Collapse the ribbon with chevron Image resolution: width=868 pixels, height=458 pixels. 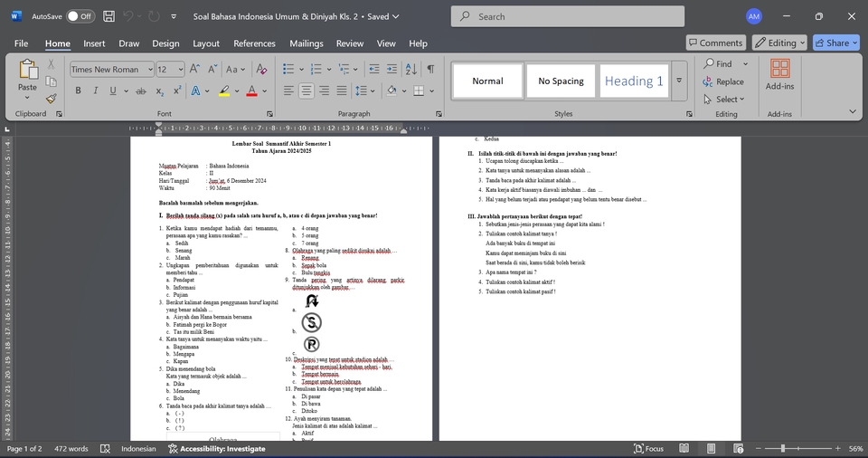pyautogui.click(x=853, y=111)
